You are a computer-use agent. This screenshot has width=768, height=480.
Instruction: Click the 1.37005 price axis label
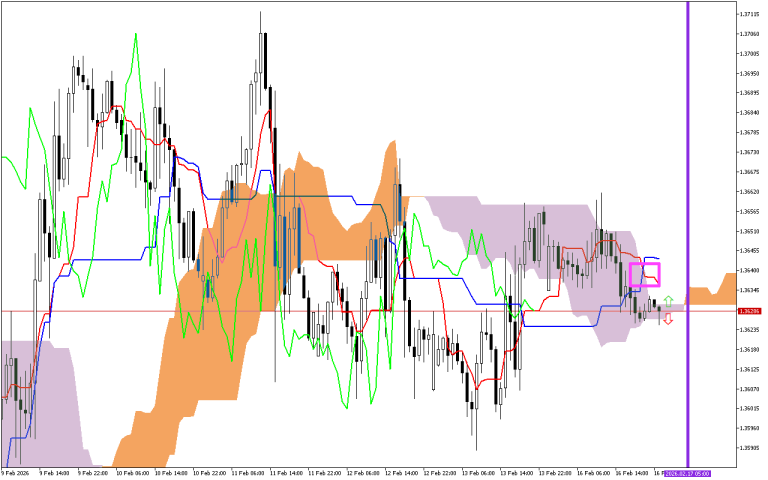click(750, 54)
